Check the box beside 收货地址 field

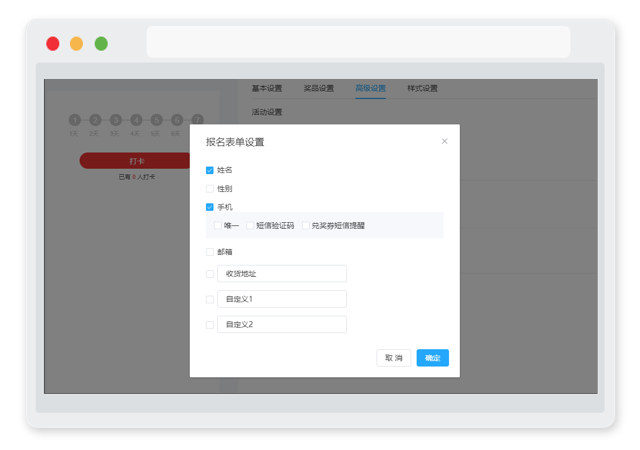210,274
